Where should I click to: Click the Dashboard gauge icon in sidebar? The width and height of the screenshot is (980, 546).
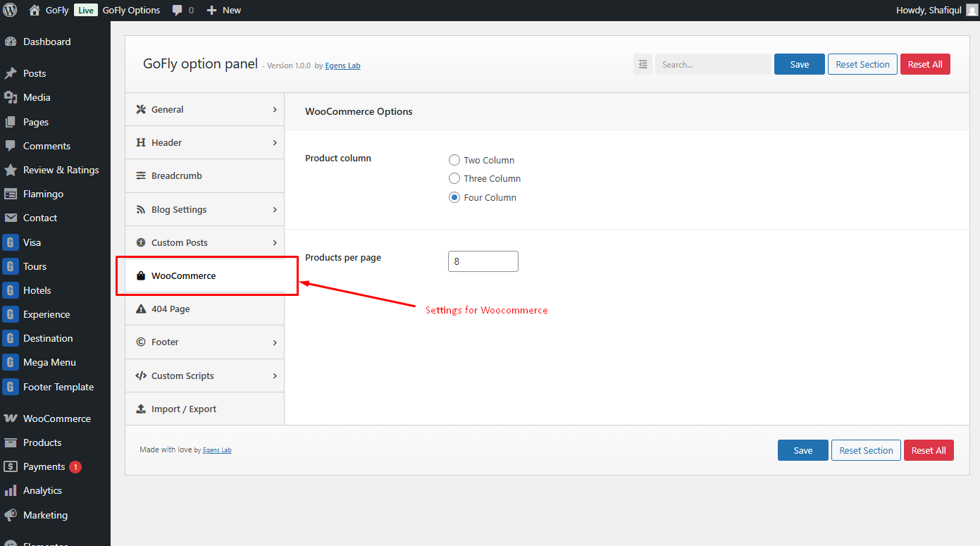(x=11, y=42)
